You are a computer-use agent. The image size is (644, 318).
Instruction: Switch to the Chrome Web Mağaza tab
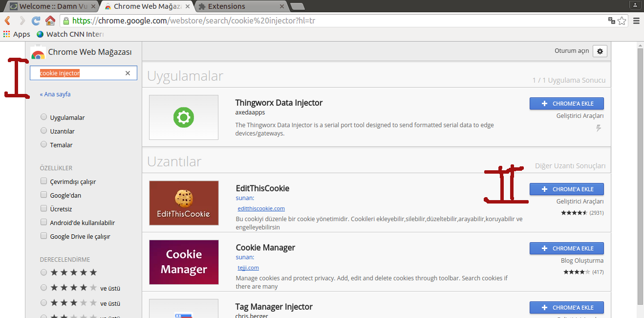[x=147, y=6]
